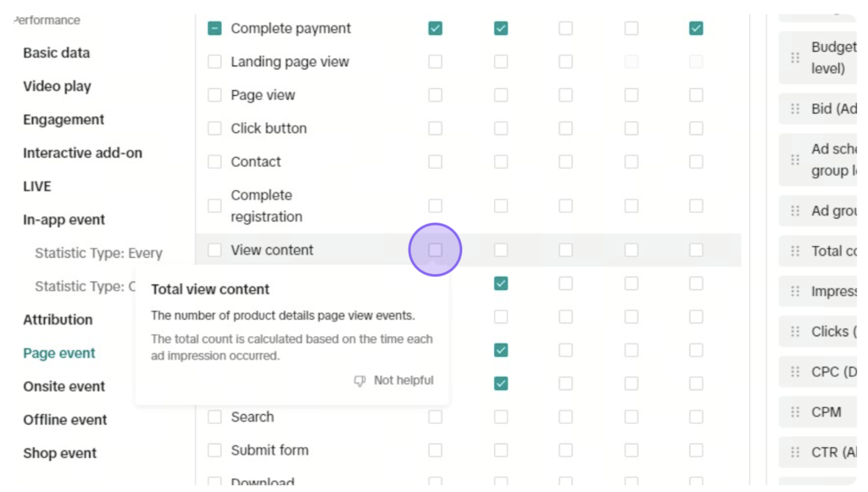Click the drag handle beside Clicks item
Viewport: 868px width, 492px height.
tap(795, 332)
